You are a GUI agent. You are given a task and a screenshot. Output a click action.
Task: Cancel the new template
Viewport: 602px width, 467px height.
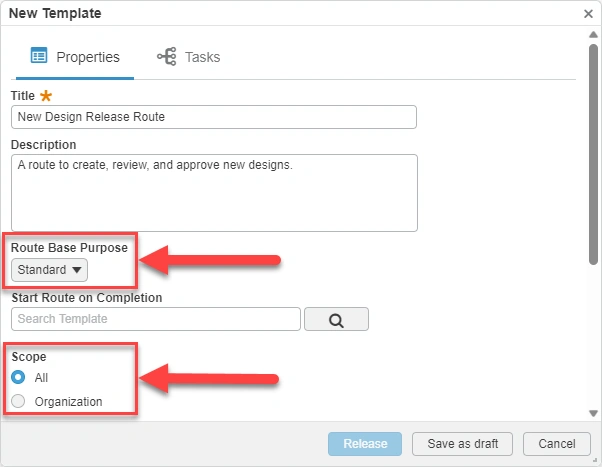click(x=556, y=444)
